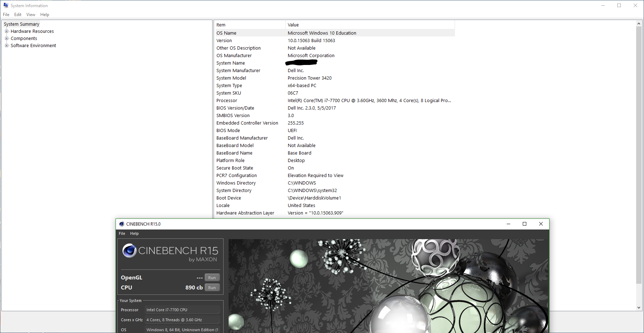
Task: Click the System Information title bar icon
Action: [x=6, y=5]
